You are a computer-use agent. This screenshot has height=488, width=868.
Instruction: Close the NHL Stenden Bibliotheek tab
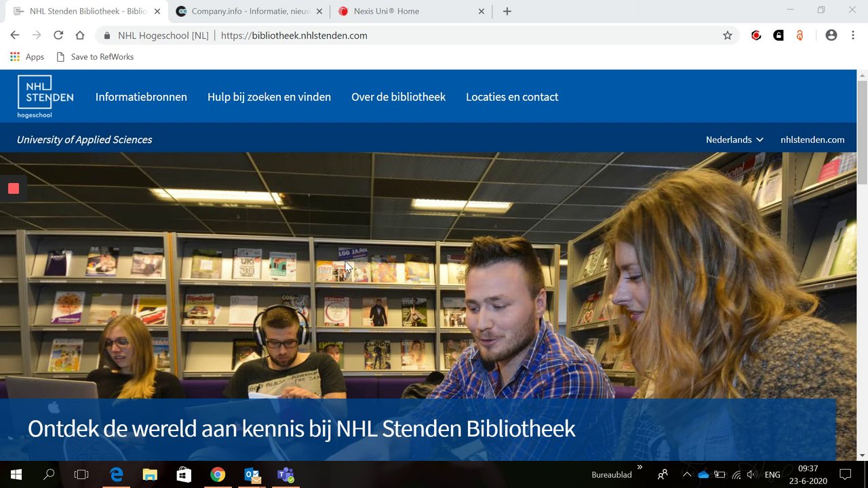(x=157, y=12)
